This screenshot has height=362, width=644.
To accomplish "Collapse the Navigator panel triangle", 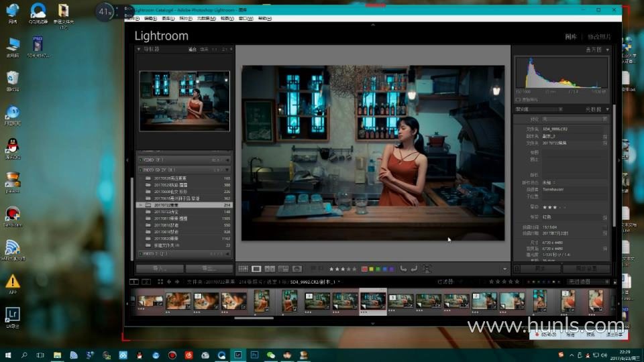I will point(138,49).
